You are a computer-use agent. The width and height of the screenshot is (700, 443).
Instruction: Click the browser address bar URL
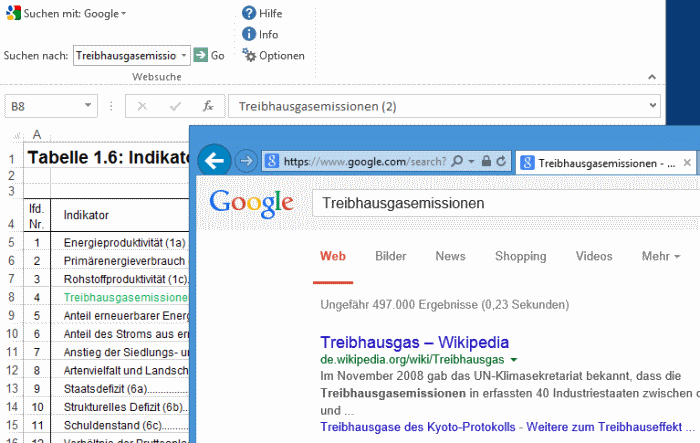tap(365, 161)
